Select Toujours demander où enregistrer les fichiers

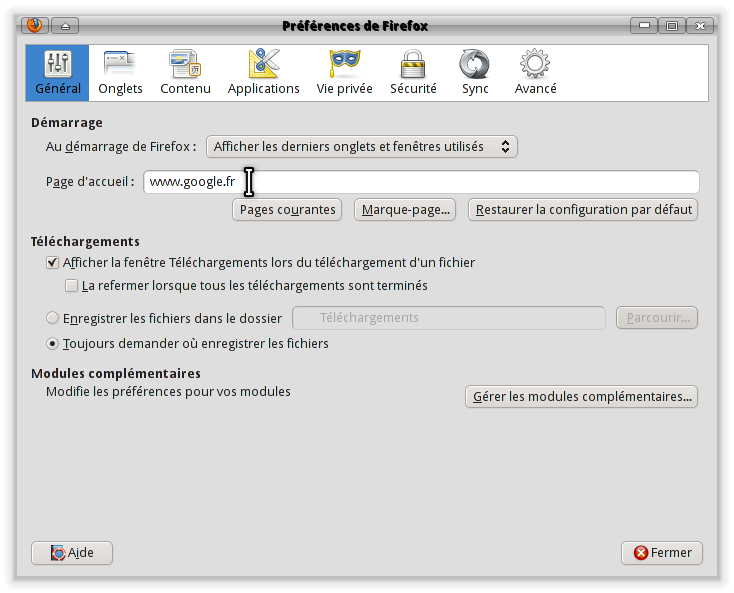pyautogui.click(x=52, y=344)
